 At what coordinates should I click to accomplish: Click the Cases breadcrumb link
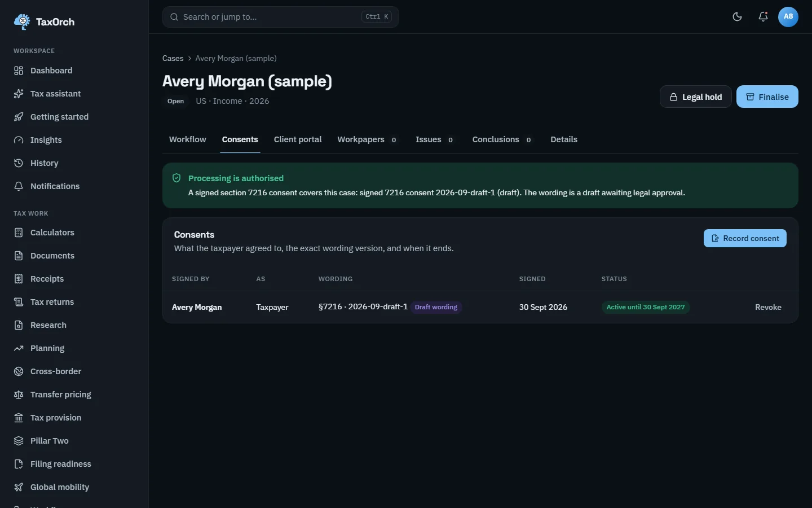pos(173,58)
